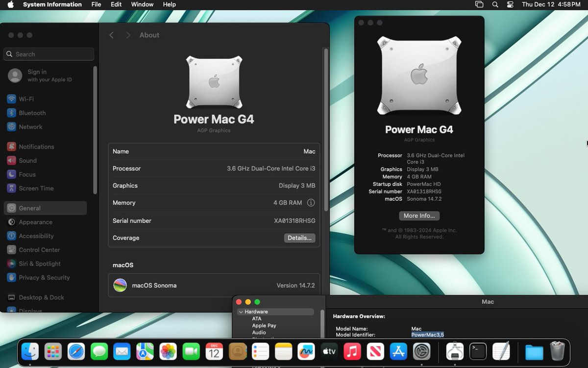The height and width of the screenshot is (368, 588).
Task: Open Apple TV from the Dock
Action: tap(329, 351)
